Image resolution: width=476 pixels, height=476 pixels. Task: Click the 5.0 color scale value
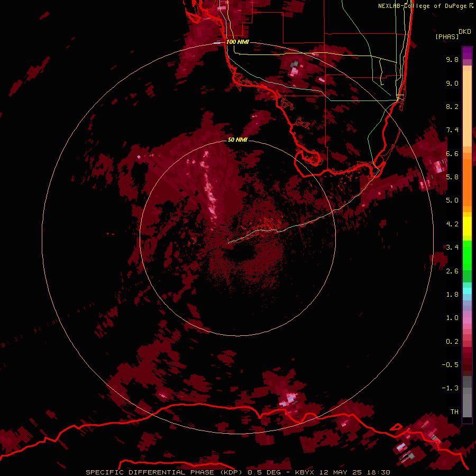[x=452, y=200]
